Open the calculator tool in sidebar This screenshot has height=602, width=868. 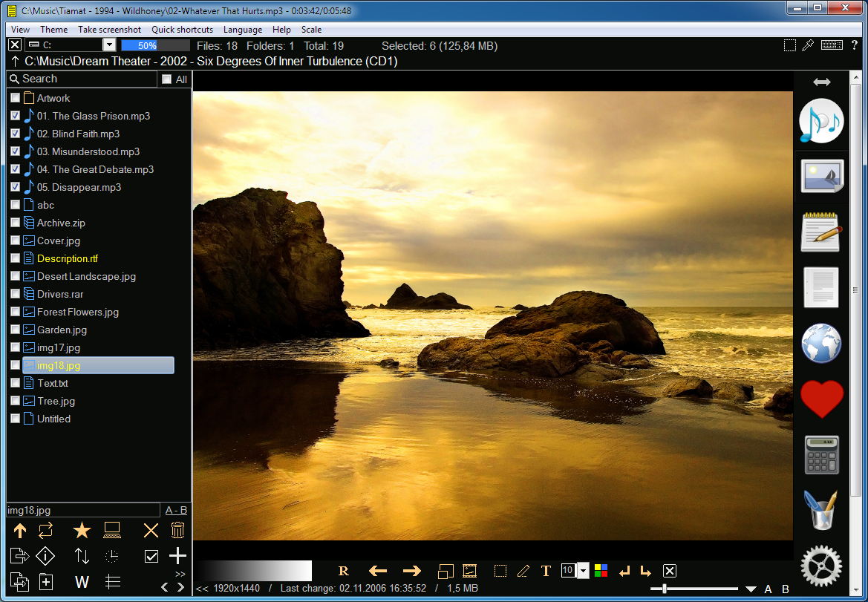(x=821, y=454)
